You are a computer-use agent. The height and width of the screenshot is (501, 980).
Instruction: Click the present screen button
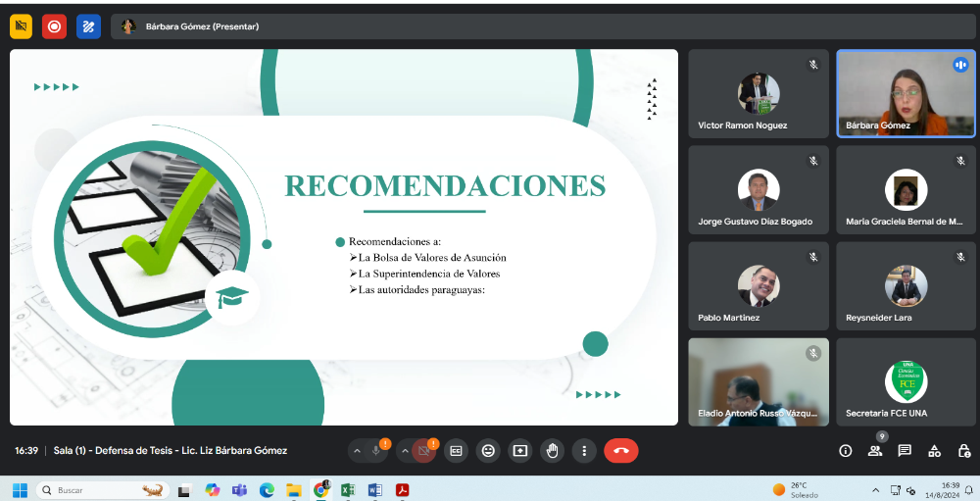pos(520,450)
